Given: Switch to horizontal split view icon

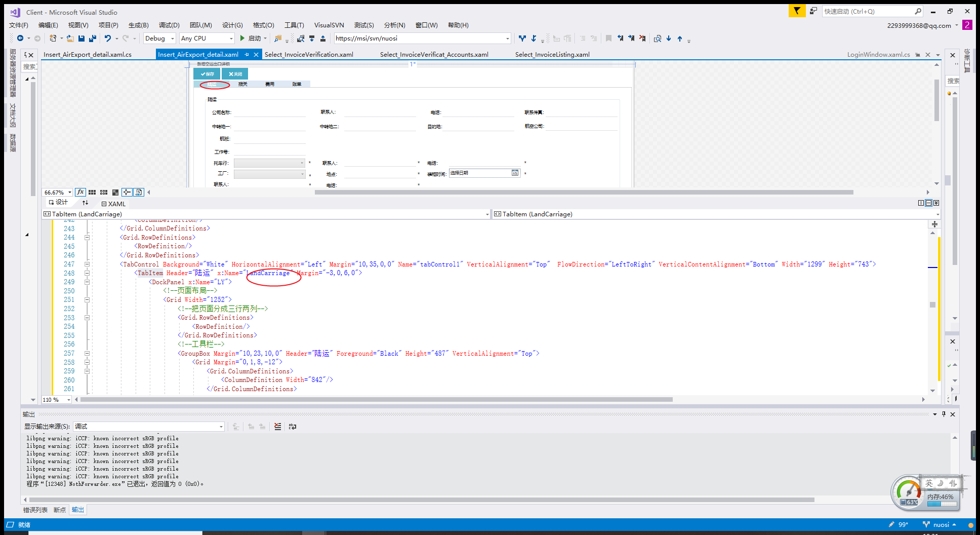Looking at the screenshot, I should tap(928, 203).
